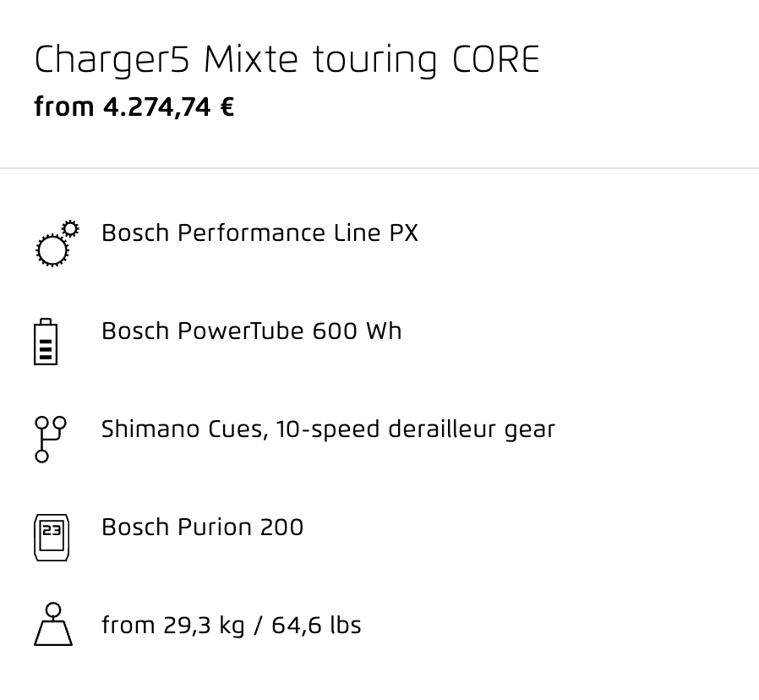Click the word Charger5 in the title
The height and width of the screenshot is (700, 759).
(x=112, y=61)
